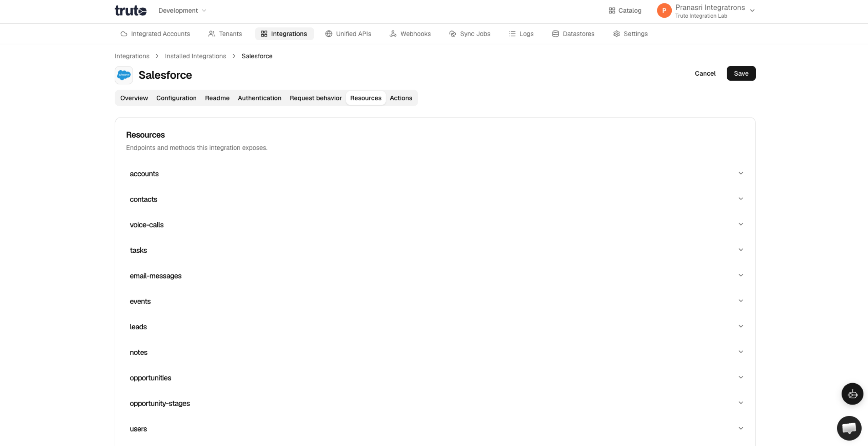Go to Installed Integrations breadcrumb
Viewport: 868px width, 446px height.
pyautogui.click(x=195, y=56)
